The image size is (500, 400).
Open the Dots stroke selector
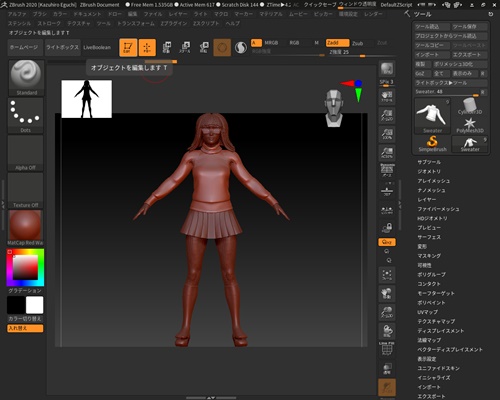[x=26, y=115]
